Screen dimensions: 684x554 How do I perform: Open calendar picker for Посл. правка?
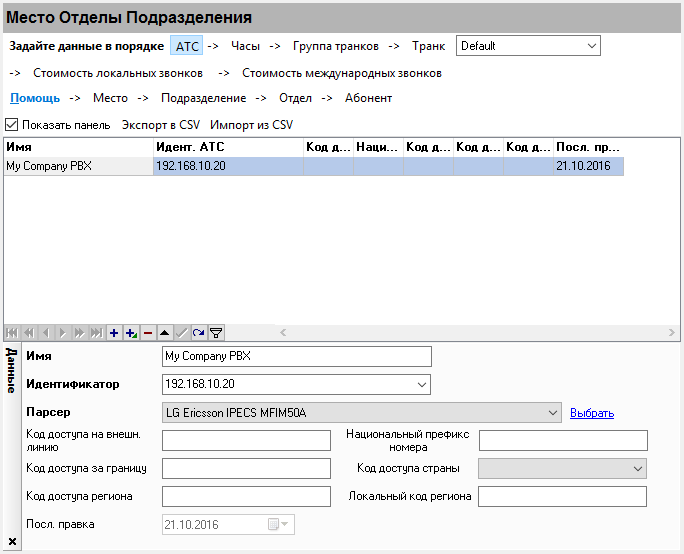tap(278, 524)
